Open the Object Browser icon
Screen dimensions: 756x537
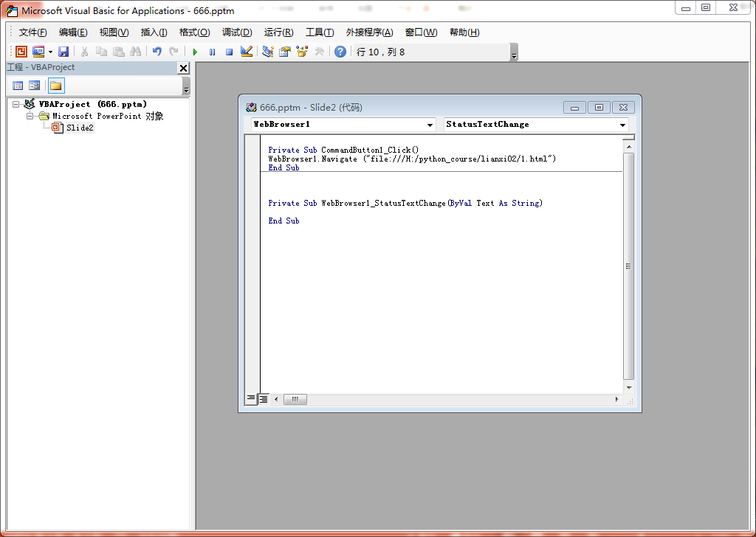tap(302, 52)
